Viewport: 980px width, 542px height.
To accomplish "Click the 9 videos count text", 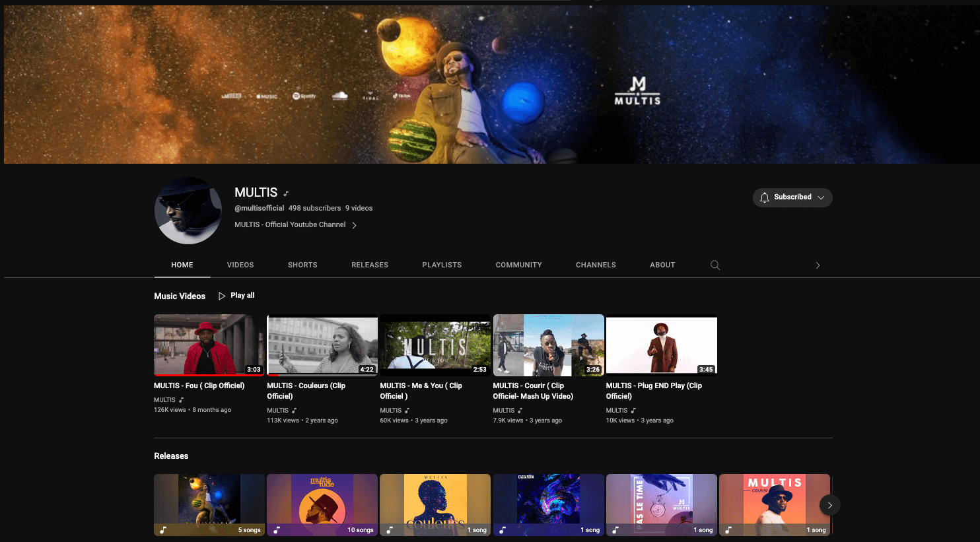I will pos(359,208).
